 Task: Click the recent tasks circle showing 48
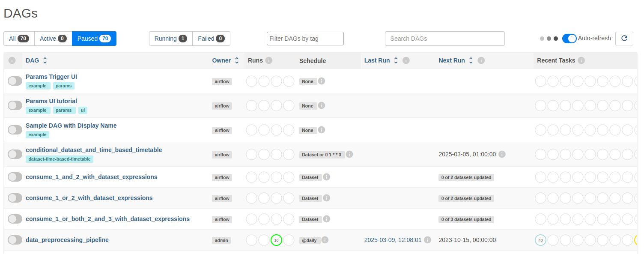tap(540, 240)
